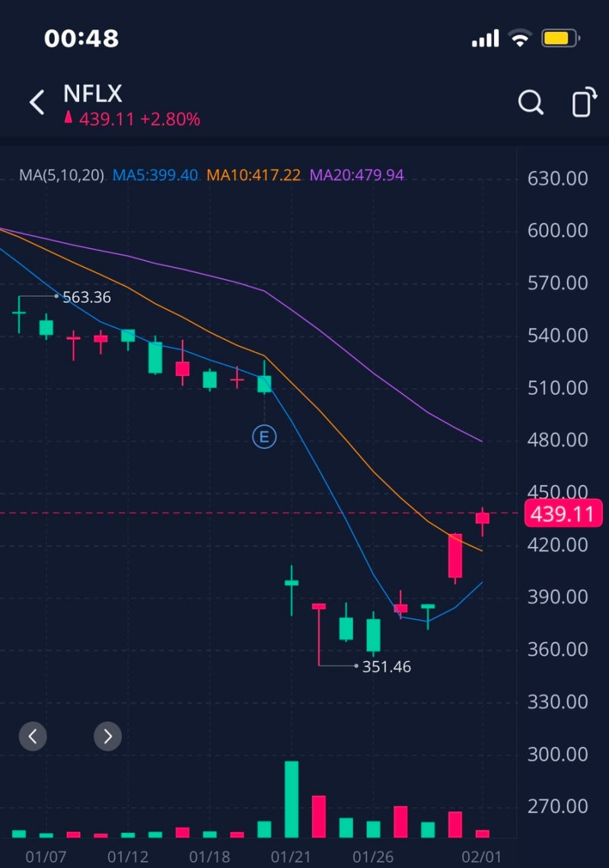Tap the 600.00 price axis label
The height and width of the screenshot is (868, 609).
pos(557,231)
